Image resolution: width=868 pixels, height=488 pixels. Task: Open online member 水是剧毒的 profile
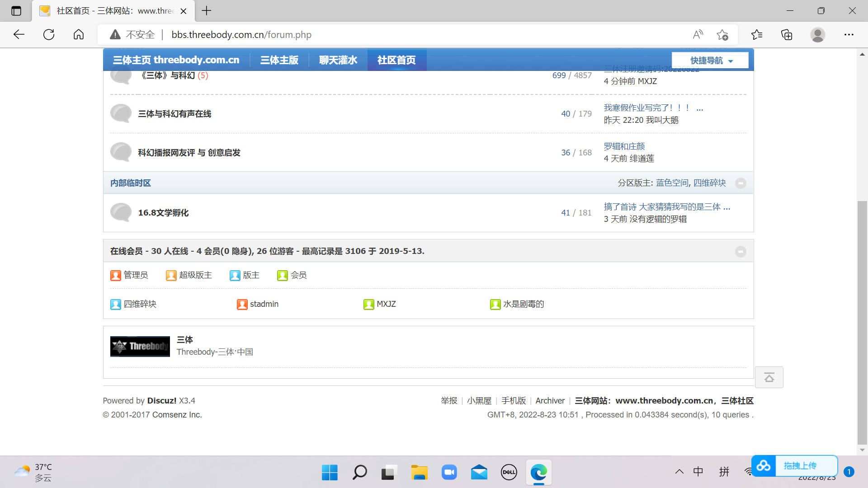click(524, 304)
